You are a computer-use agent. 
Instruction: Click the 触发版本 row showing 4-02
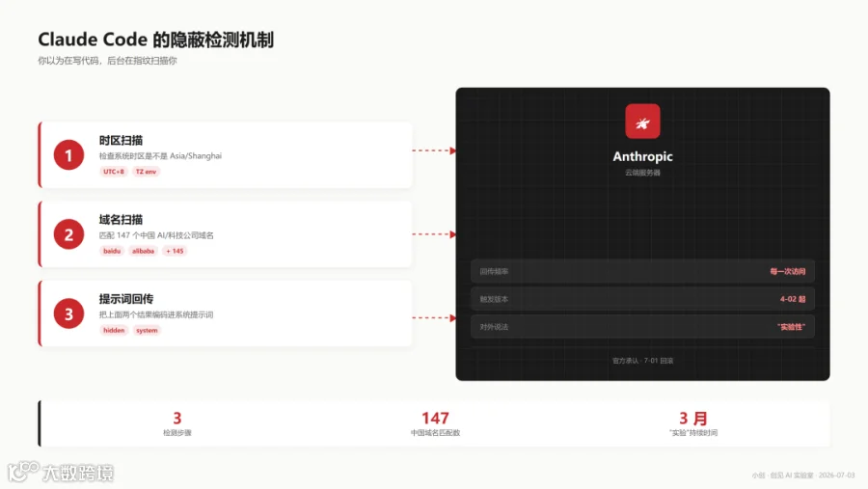click(x=642, y=299)
